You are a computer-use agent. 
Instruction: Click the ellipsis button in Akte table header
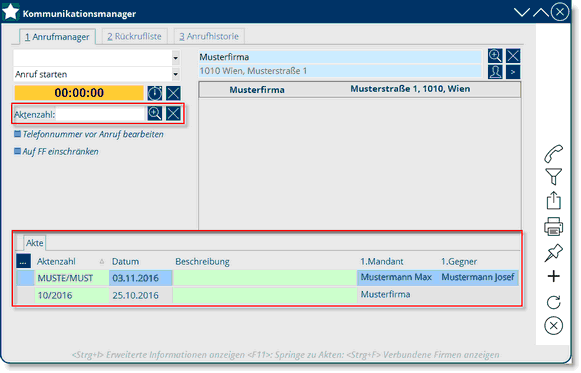pyautogui.click(x=23, y=262)
